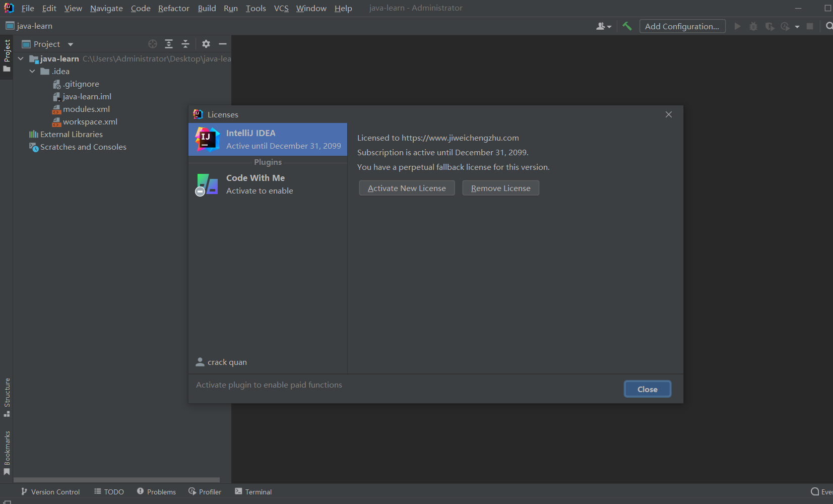833x504 pixels.
Task: Select the Code With Me plugin entry
Action: (268, 184)
